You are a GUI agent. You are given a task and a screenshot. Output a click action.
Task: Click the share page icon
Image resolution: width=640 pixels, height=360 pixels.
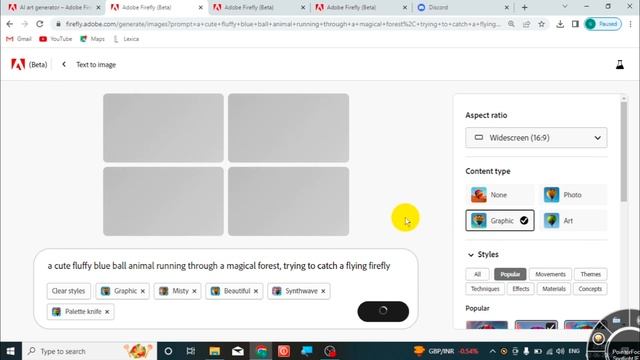coord(527,24)
